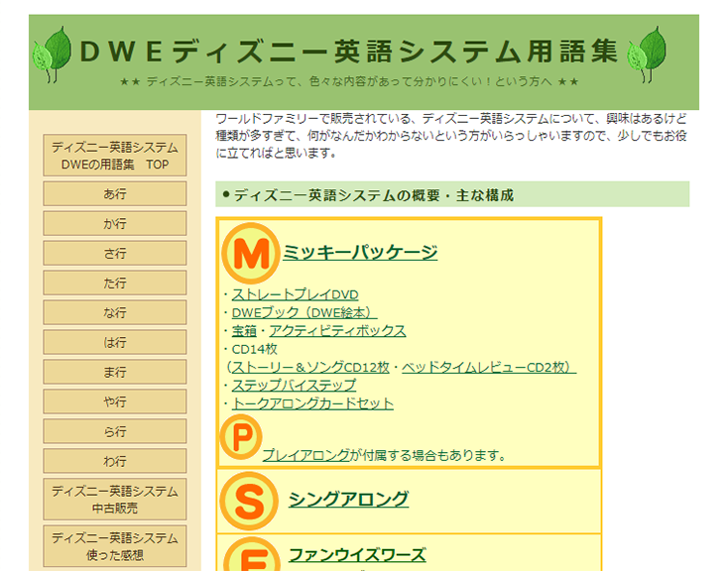The image size is (728, 571).
Task: Open the か行 glossary section
Action: 115,223
